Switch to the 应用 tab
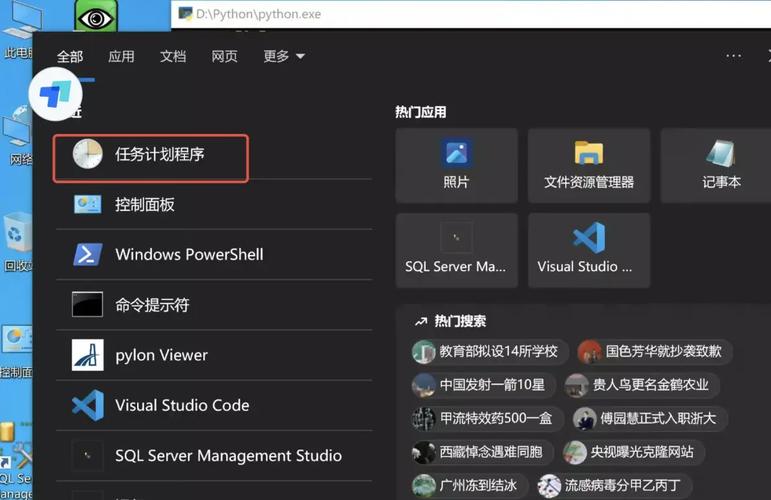The image size is (771, 500). click(121, 56)
